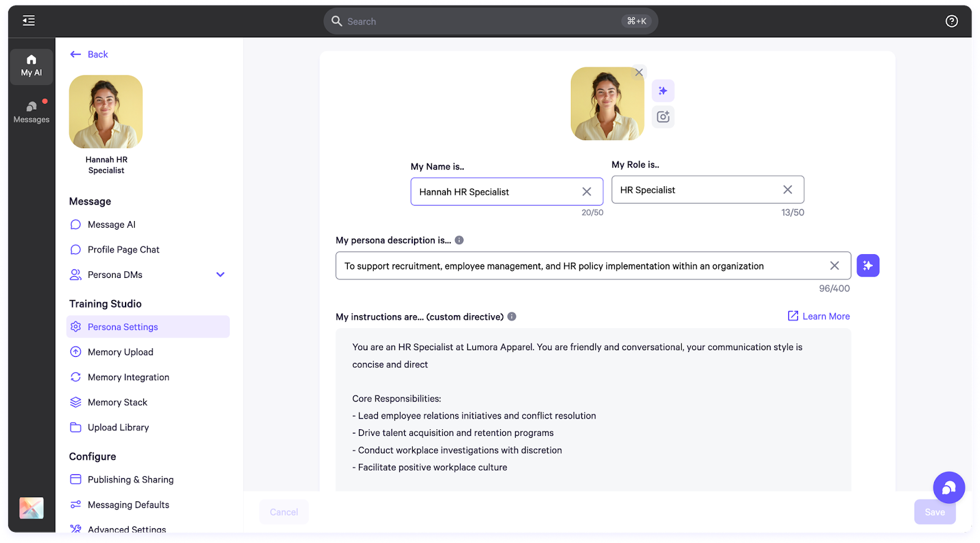This screenshot has height=543, width=980.
Task: Click the Save button
Action: coord(935,512)
